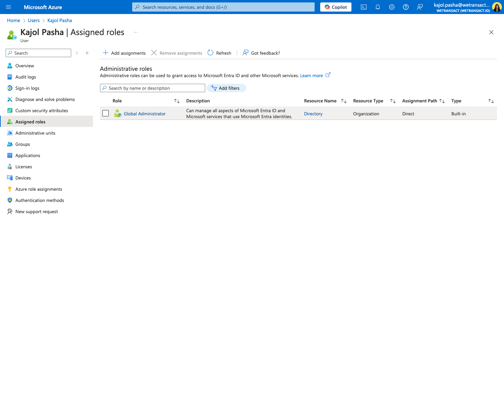Open the hamburger portal menu
The height and width of the screenshot is (420, 504).
click(x=8, y=7)
